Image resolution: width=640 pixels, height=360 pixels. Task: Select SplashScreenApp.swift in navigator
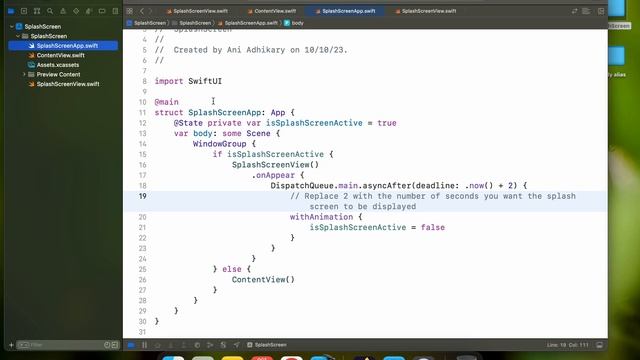pos(63,46)
